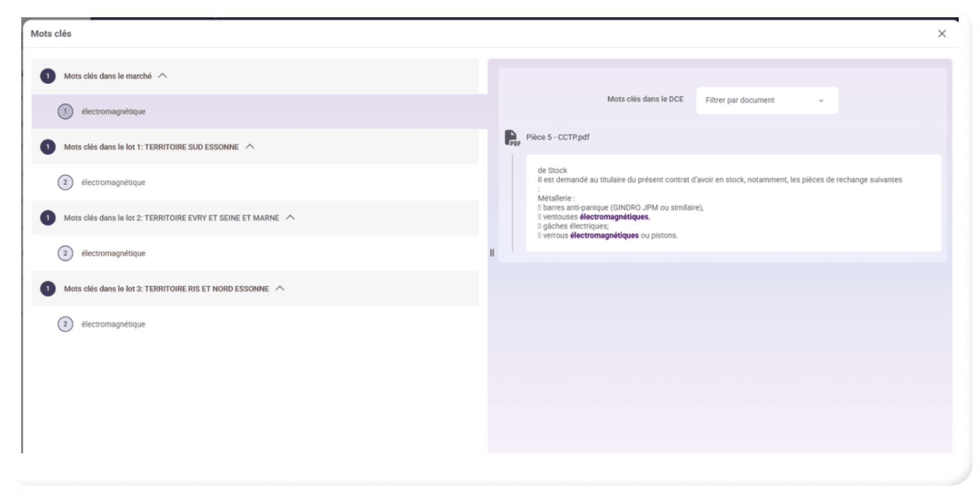Screen dimensions: 980x493
Task: Click the PDF file icon for Pièce 5
Action: point(511,138)
